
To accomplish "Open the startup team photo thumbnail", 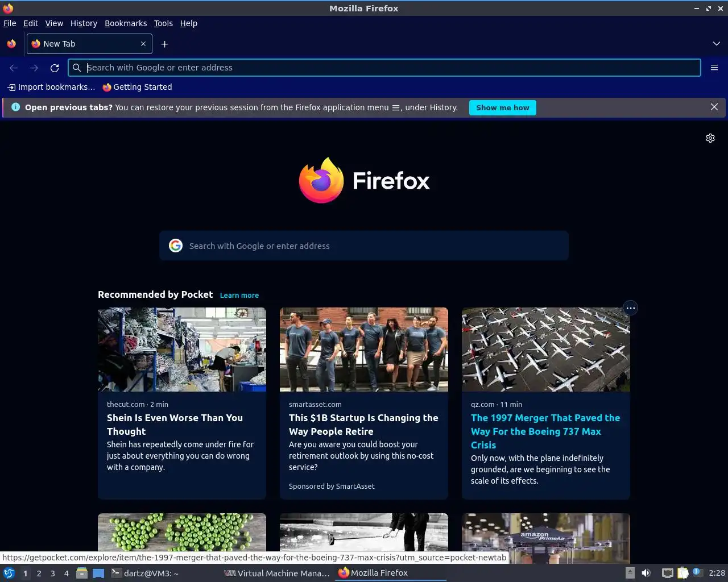I will tap(364, 350).
